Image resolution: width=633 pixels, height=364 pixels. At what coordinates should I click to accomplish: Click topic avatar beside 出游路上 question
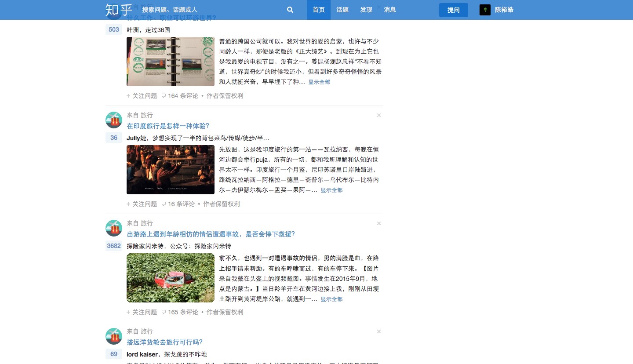coord(114,228)
